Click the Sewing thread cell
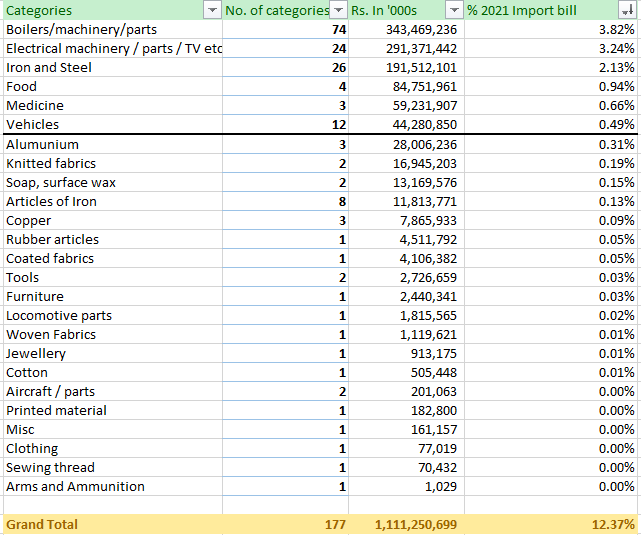This screenshot has height=535, width=641. click(x=113, y=468)
